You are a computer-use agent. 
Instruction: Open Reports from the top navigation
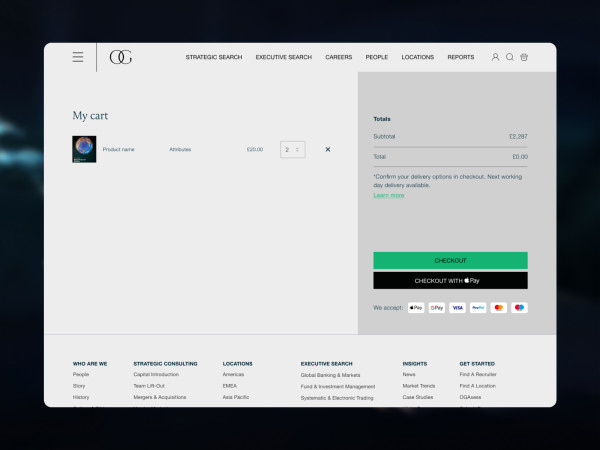tap(460, 57)
